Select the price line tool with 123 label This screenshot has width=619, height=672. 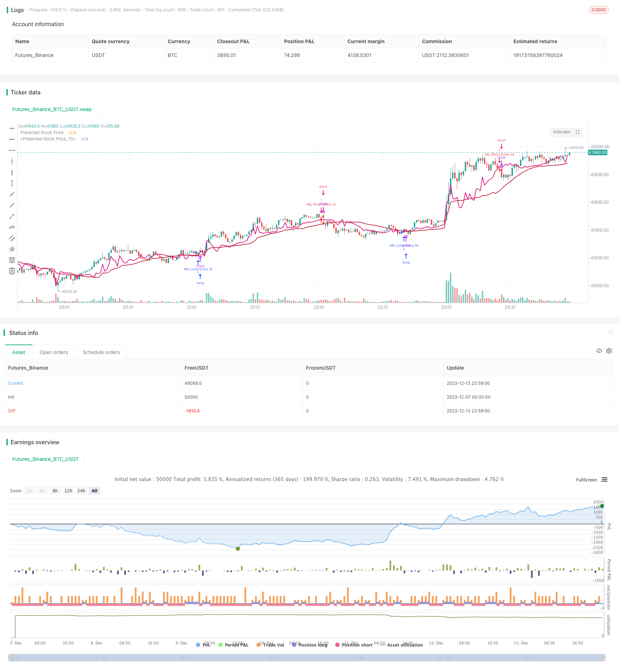tap(12, 227)
